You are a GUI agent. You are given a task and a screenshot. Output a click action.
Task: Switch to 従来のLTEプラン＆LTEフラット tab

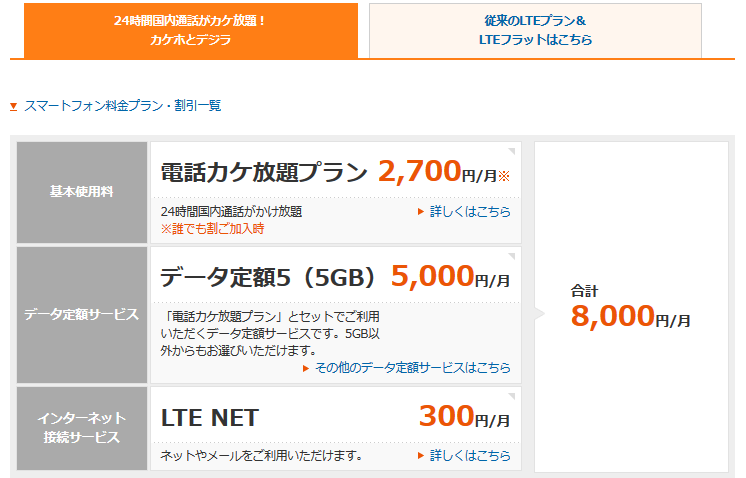coord(535,30)
